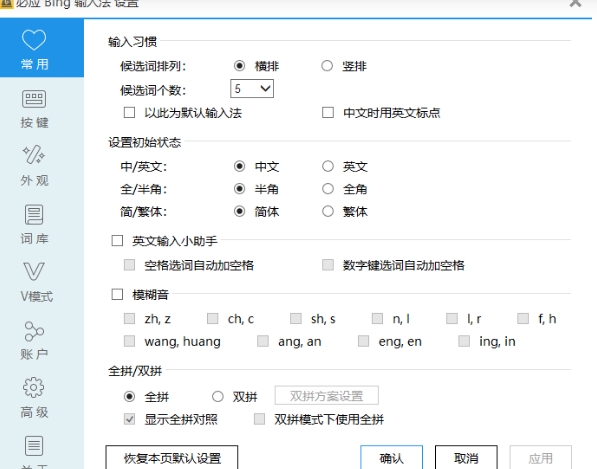Confirm settings with 确认 button
Viewport: 597px width, 469px height.
point(391,458)
